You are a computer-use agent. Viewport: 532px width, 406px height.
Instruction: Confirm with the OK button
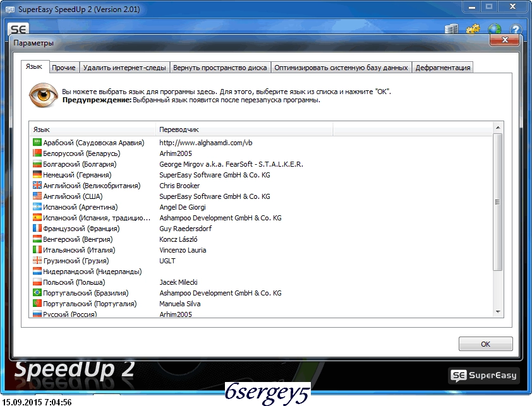pos(485,344)
